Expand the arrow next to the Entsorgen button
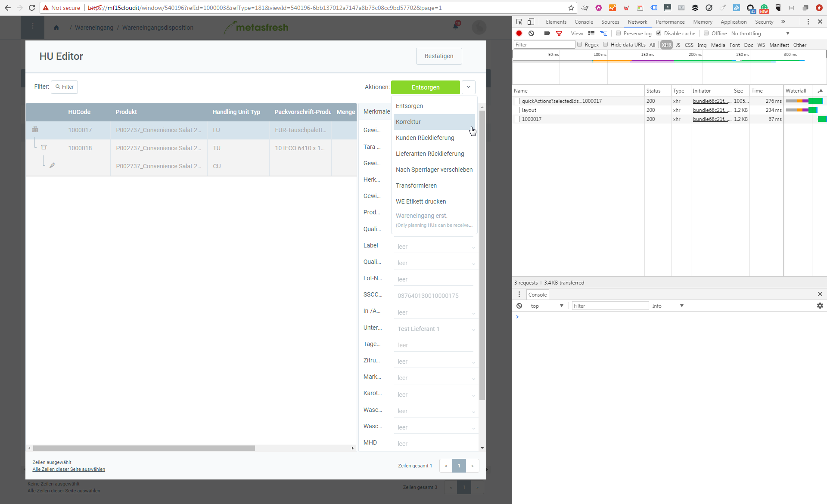Viewport: 827px width, 504px height. (469, 87)
